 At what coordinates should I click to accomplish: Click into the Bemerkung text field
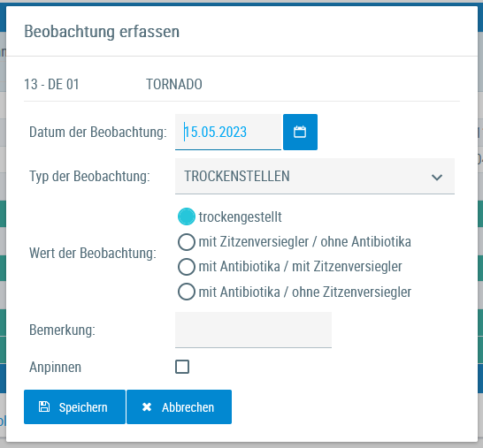(253, 330)
